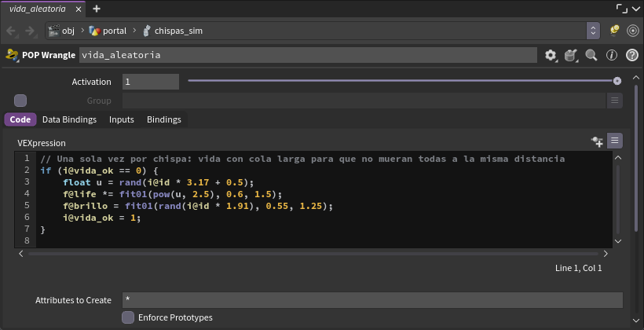Toggle the pin pane icon
Screen dimensions: 644x330
click(614, 31)
